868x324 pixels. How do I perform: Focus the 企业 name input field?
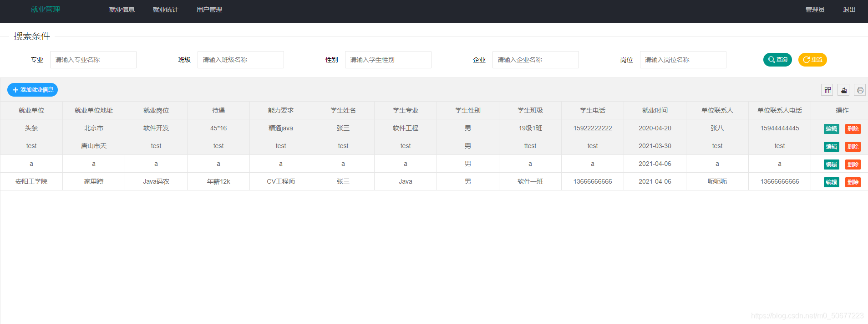click(x=536, y=60)
